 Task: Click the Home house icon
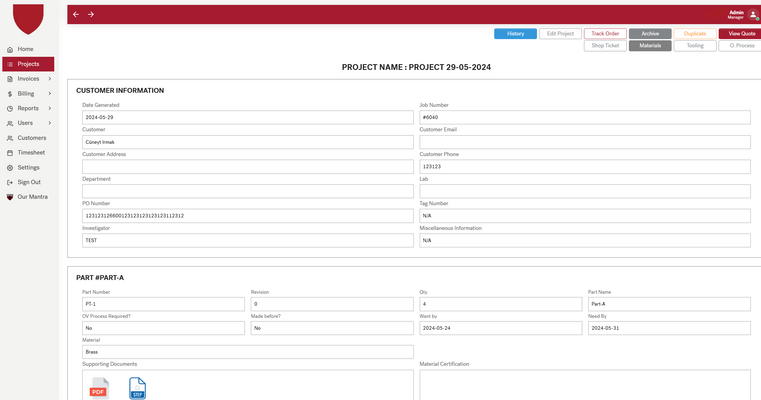(10, 50)
